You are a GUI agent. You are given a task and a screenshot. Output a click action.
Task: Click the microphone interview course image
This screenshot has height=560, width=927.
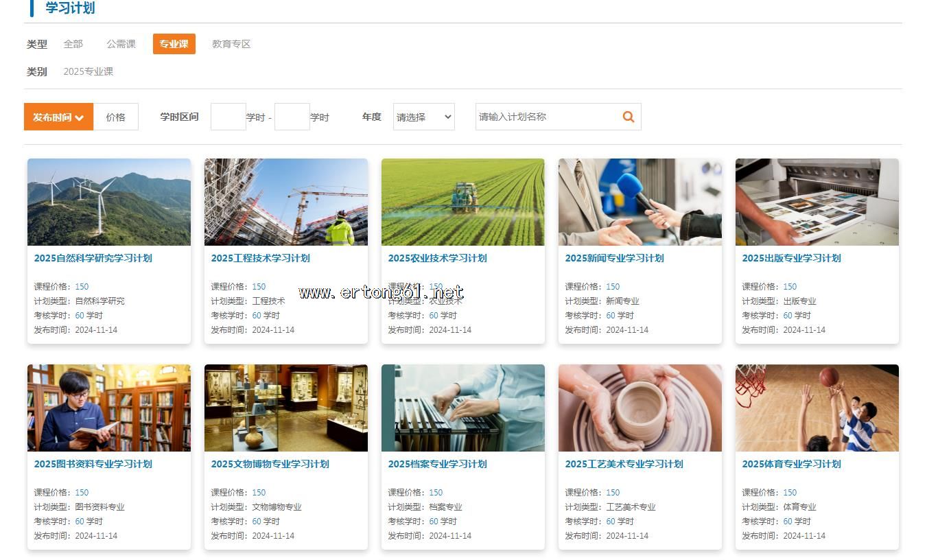(x=639, y=202)
